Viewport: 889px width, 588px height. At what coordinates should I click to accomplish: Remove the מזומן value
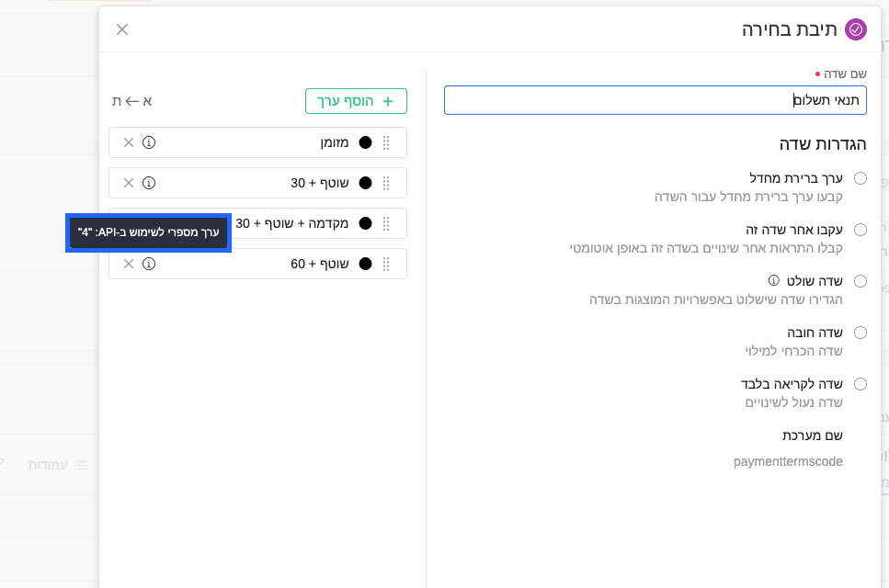[129, 142]
